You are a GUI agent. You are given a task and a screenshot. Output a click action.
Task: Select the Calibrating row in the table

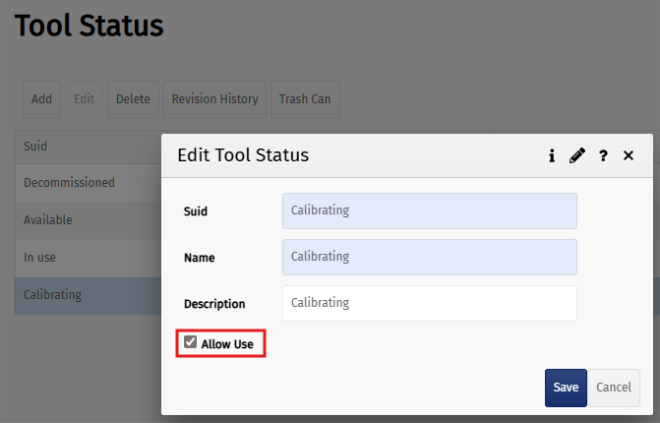click(53, 295)
